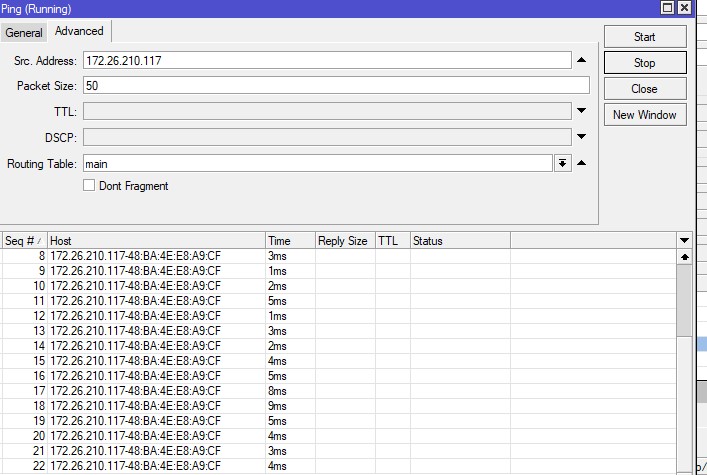
Task: Expand the TTL field arrow
Action: 582,111
